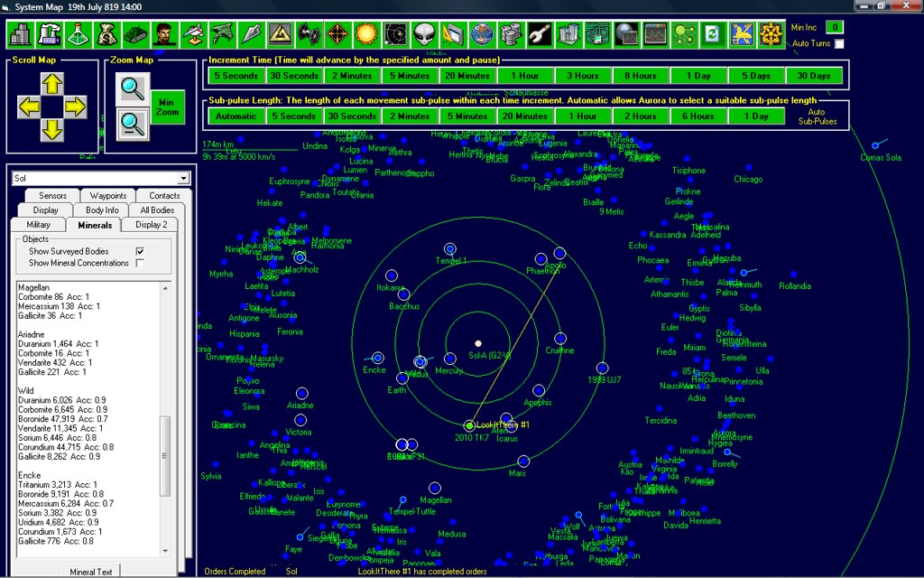
Task: Click the 3 Hours increment button
Action: (583, 76)
